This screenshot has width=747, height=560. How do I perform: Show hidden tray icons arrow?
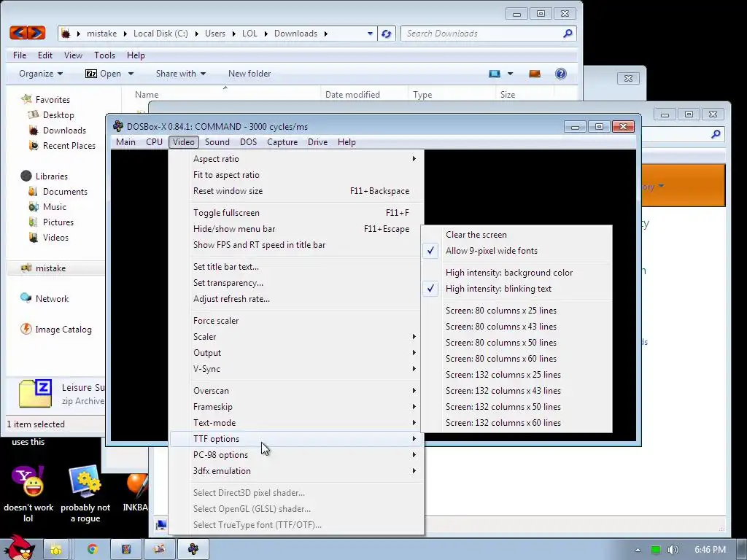(638, 550)
